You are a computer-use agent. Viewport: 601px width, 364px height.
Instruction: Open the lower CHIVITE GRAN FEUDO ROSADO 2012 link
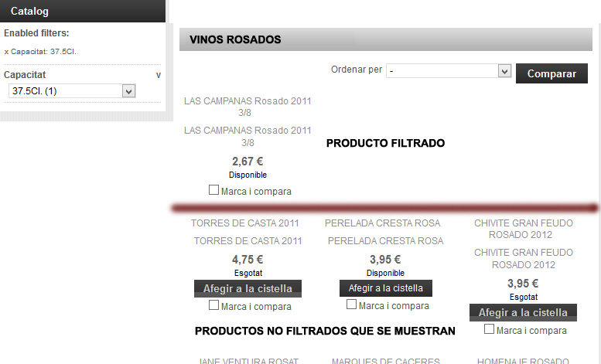(x=524, y=259)
